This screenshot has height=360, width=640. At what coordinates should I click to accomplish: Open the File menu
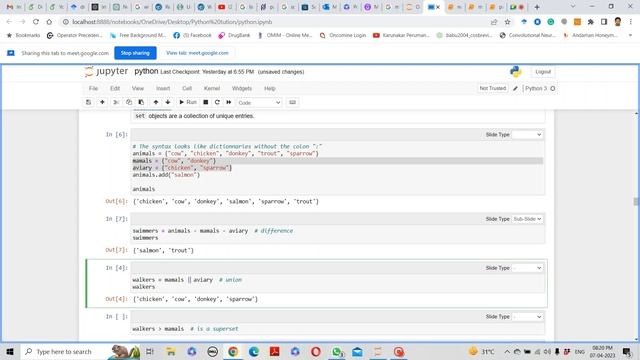[93, 88]
